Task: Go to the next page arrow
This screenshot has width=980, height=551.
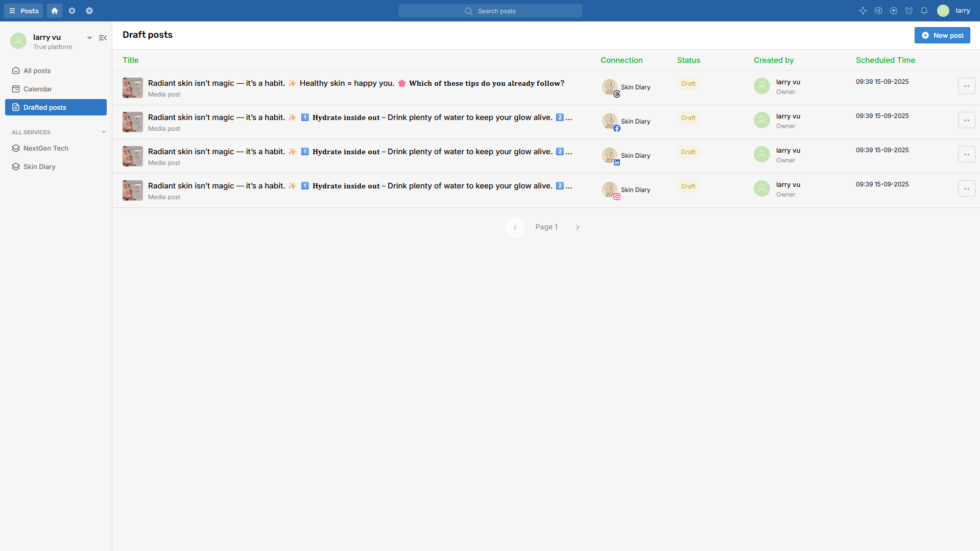Action: [578, 227]
